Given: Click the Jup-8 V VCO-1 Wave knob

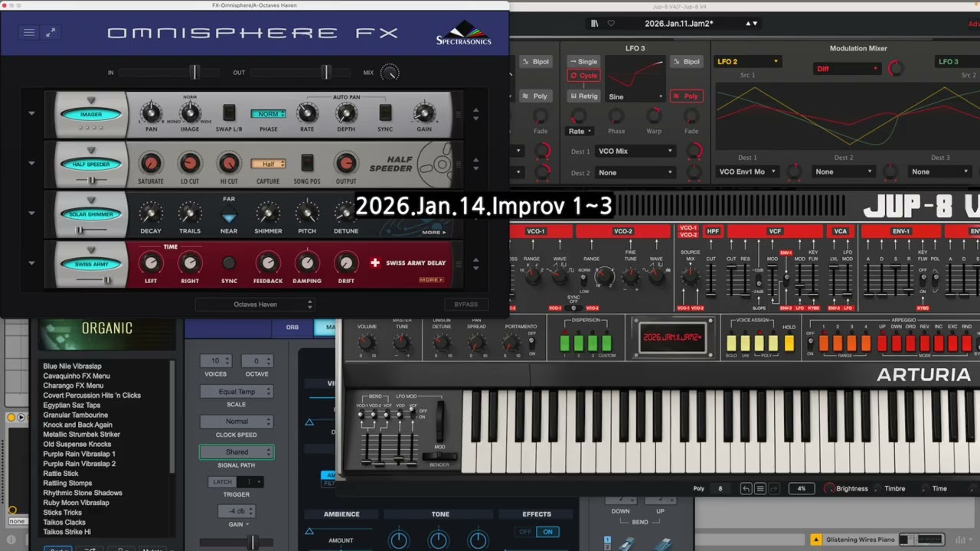Looking at the screenshot, I should pos(560,275).
